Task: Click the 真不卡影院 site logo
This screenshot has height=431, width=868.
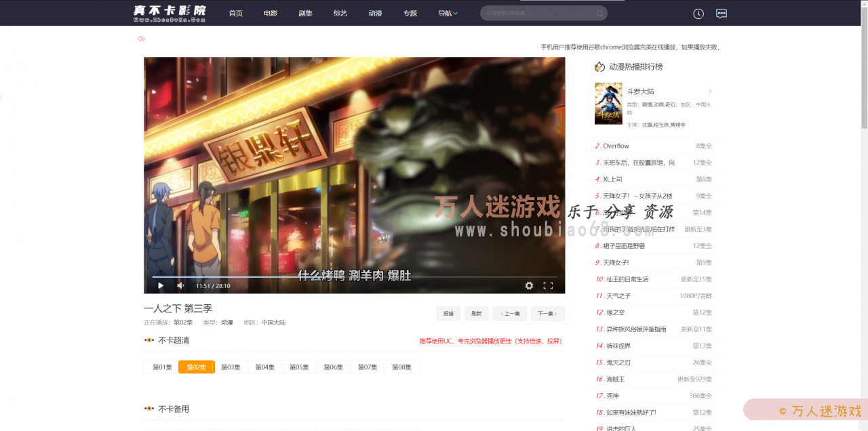Action: (170, 13)
